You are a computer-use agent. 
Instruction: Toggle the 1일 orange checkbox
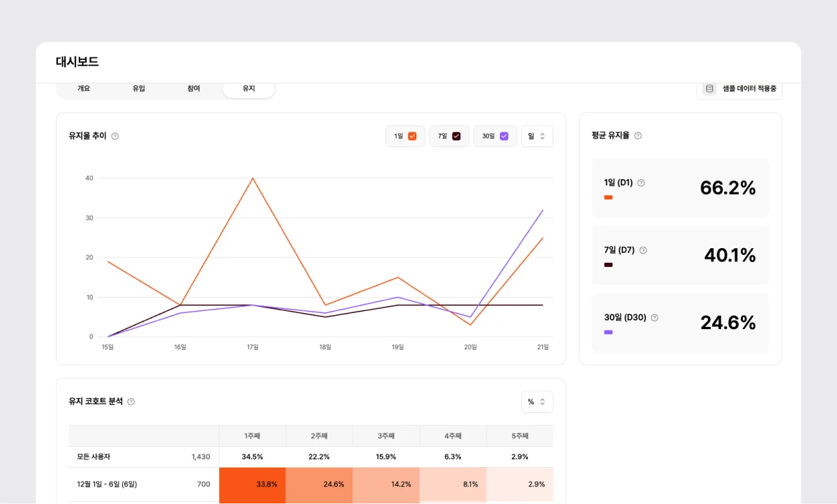(412, 137)
